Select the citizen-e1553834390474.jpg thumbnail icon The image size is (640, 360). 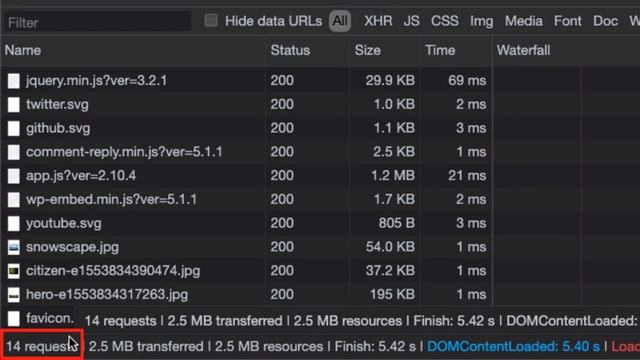[x=13, y=271]
